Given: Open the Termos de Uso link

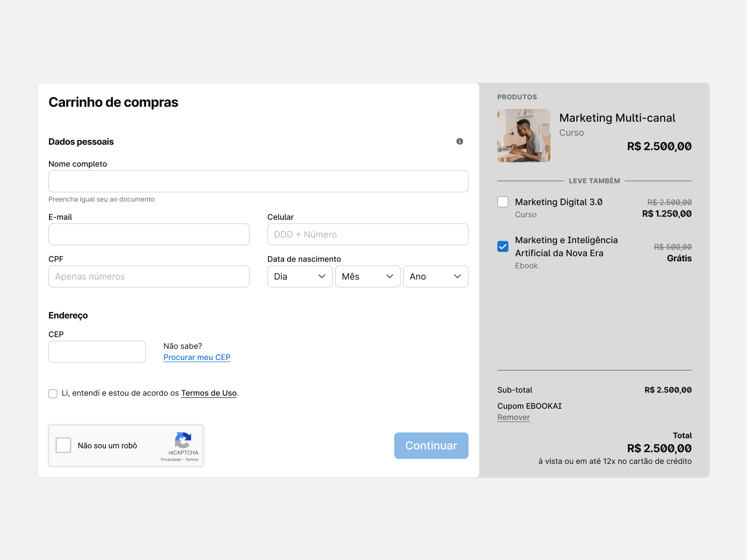Looking at the screenshot, I should tap(209, 393).
